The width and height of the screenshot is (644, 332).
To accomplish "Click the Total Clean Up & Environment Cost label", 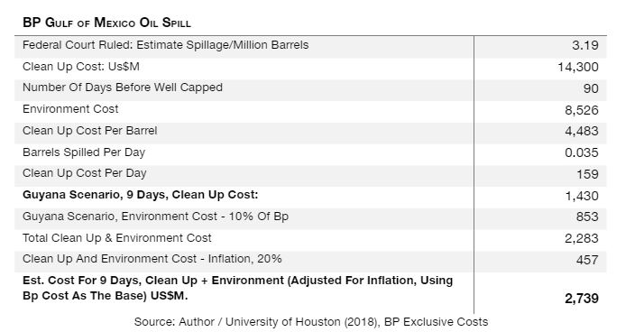I will click(x=117, y=238).
